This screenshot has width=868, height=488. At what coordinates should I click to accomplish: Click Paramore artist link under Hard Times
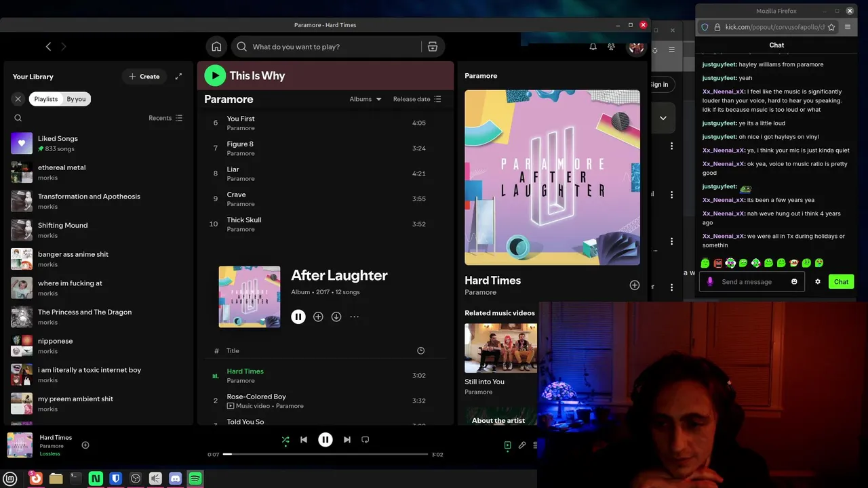tap(480, 292)
